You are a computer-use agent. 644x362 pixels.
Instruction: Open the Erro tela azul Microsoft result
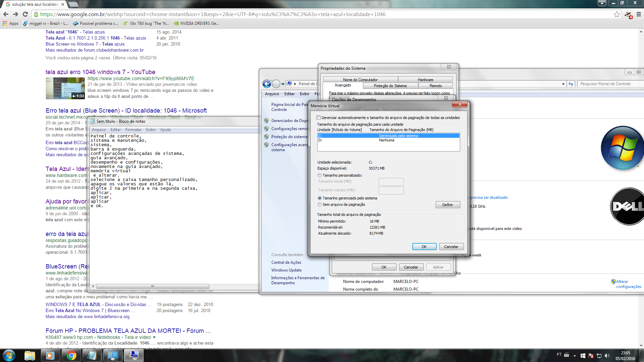pos(126,111)
